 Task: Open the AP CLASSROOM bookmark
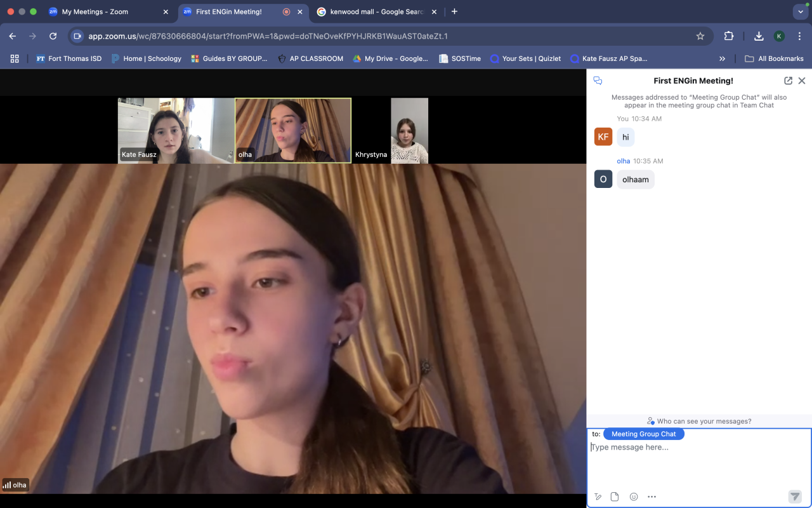(310, 58)
